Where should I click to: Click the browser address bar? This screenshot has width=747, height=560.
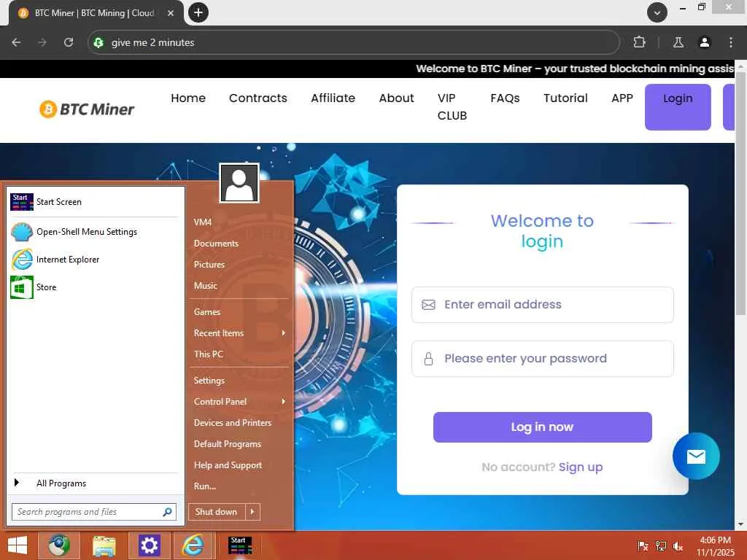354,42
